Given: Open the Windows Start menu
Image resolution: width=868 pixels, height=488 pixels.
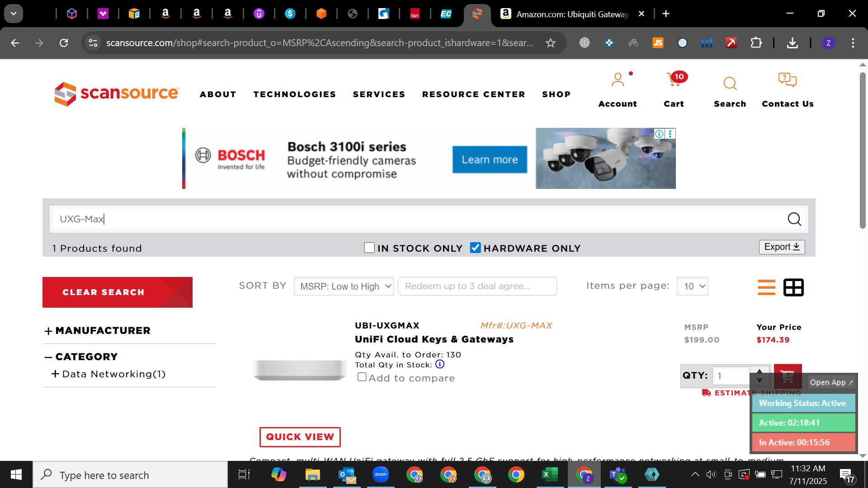Looking at the screenshot, I should [x=16, y=474].
